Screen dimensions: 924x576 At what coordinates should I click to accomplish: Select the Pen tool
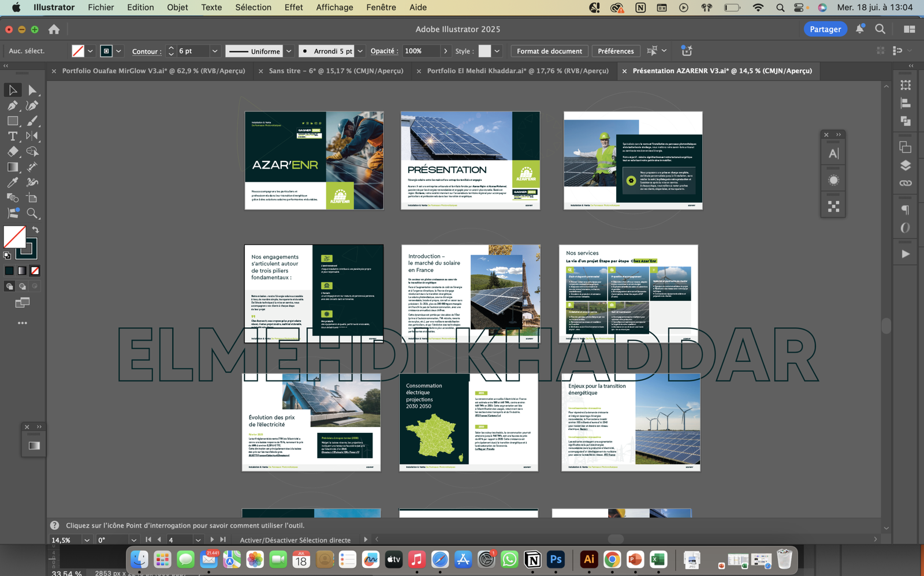pos(12,106)
